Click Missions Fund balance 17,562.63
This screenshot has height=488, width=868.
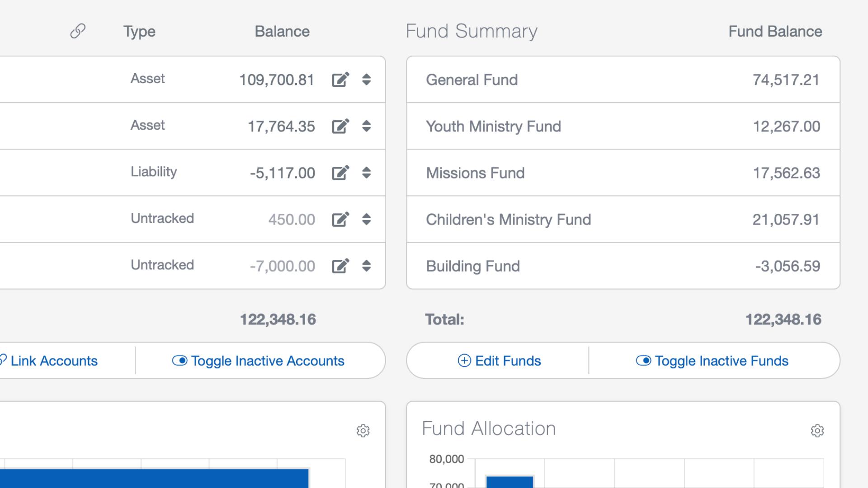click(x=786, y=173)
